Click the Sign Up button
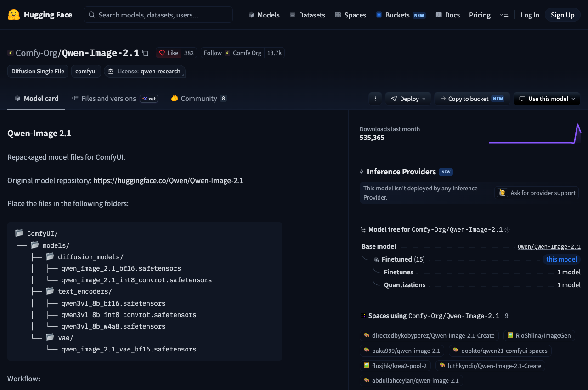This screenshot has width=588, height=390. pyautogui.click(x=562, y=15)
